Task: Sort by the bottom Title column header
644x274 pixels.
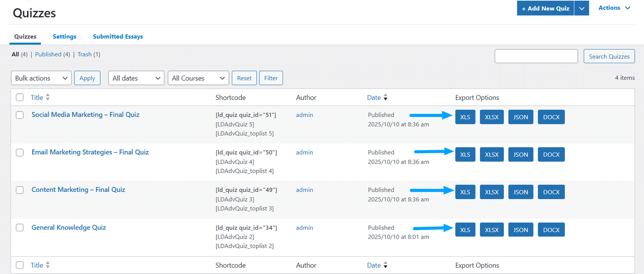Action: [37, 265]
